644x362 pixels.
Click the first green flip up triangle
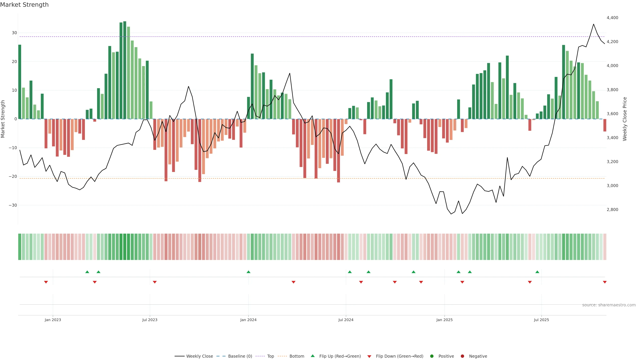pyautogui.click(x=87, y=272)
